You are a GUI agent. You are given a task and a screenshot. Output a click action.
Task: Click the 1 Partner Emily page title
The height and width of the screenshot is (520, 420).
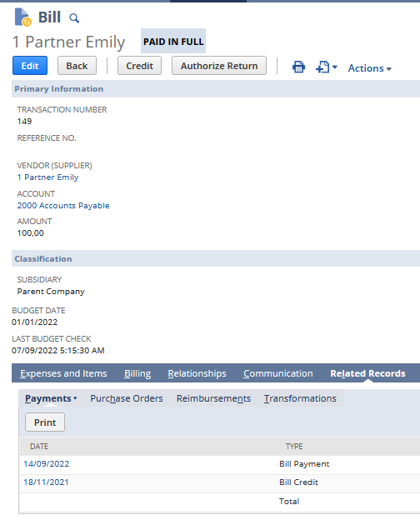[x=68, y=42]
